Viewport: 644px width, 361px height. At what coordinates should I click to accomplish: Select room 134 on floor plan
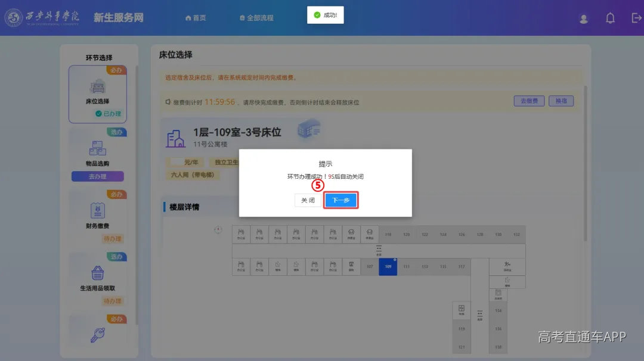(x=498, y=310)
